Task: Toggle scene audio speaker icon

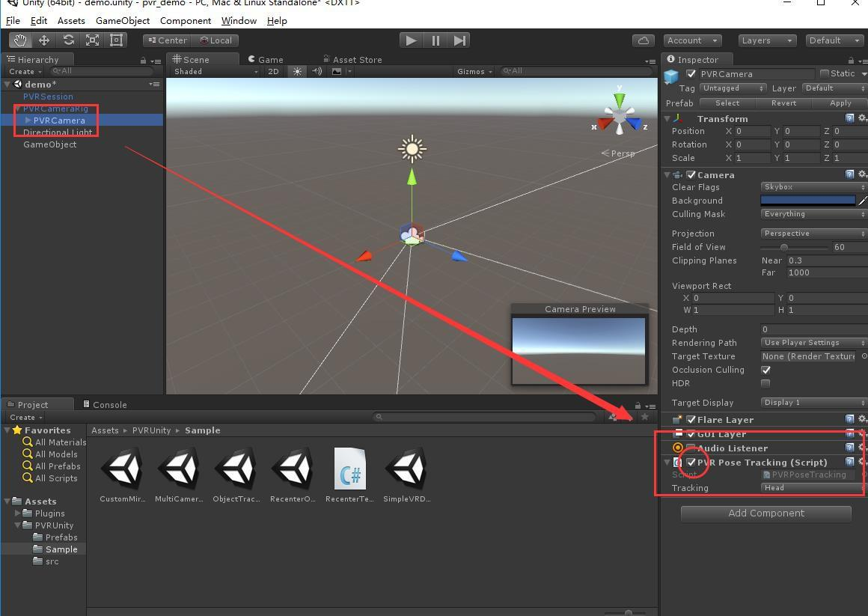Action: tap(317, 71)
